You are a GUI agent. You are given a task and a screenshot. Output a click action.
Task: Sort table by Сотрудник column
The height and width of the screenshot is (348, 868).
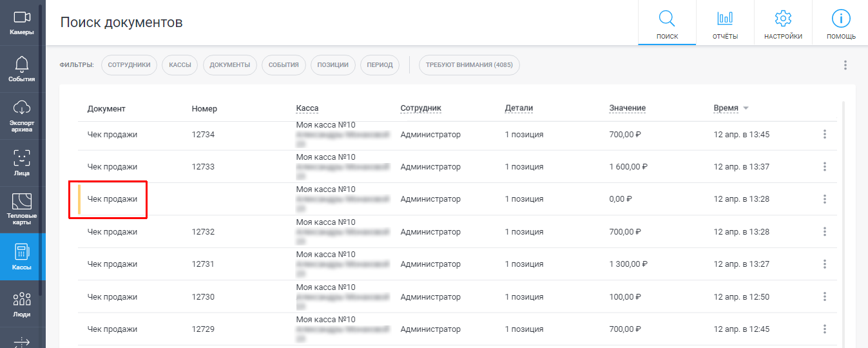pos(421,108)
